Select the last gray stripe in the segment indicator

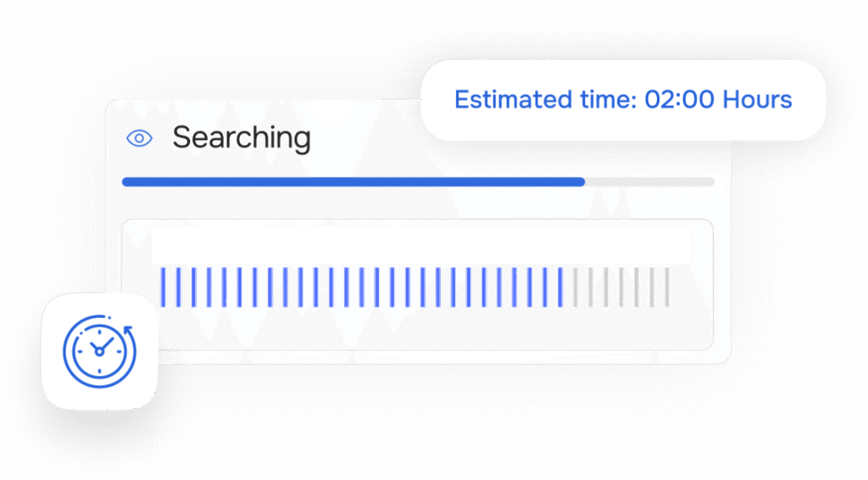[667, 287]
